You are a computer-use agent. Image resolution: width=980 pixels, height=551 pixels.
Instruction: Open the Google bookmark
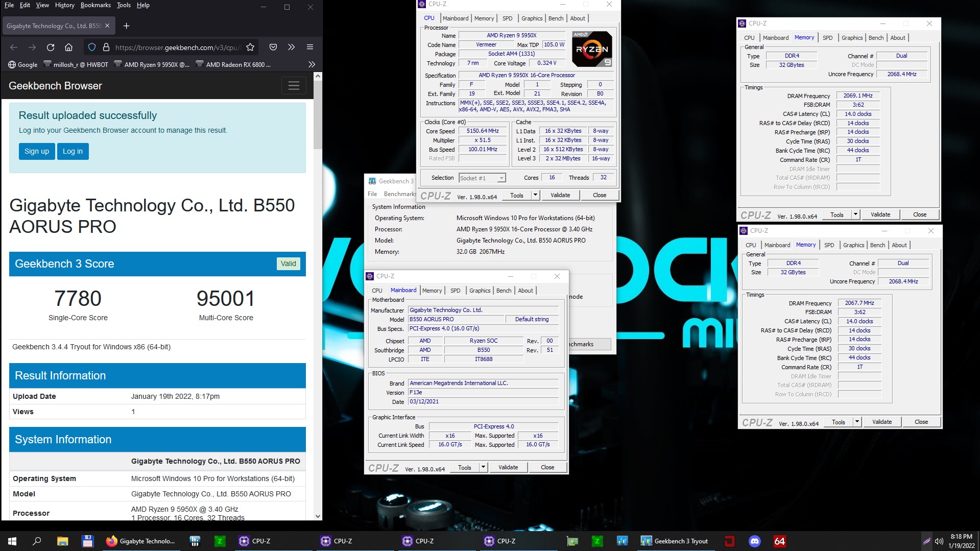23,65
